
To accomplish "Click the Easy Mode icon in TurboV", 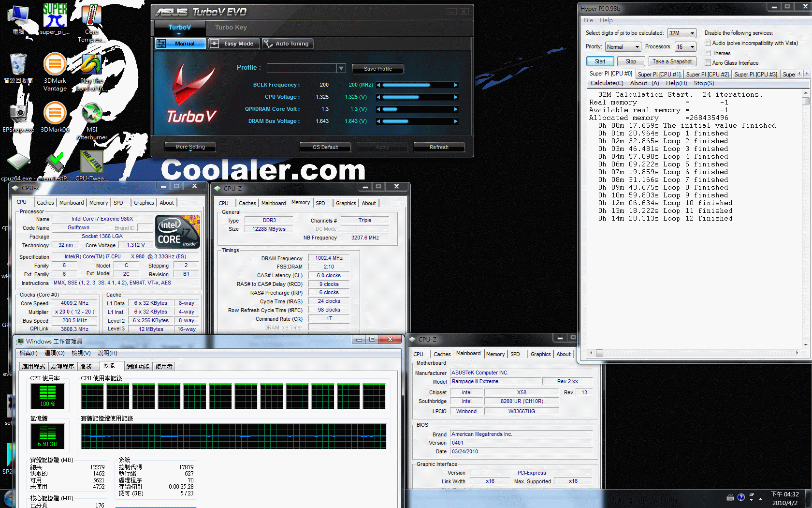I will [x=214, y=44].
